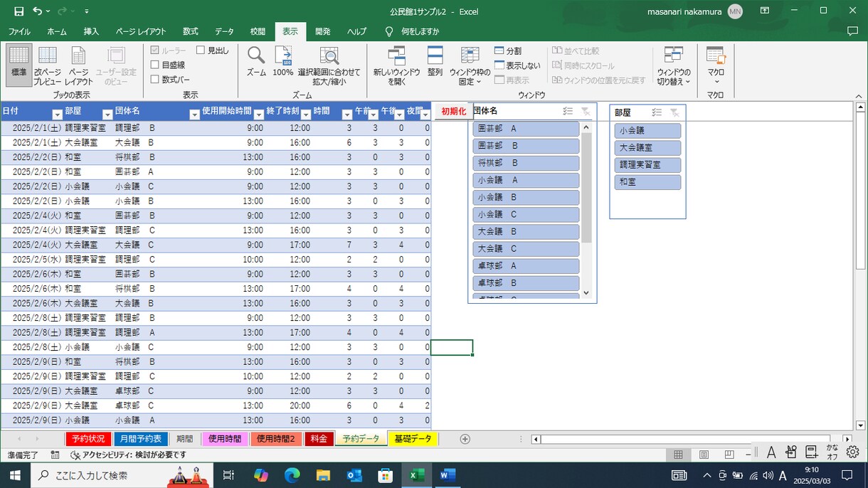Open ファイル tab
This screenshot has height=488, width=868.
19,31
